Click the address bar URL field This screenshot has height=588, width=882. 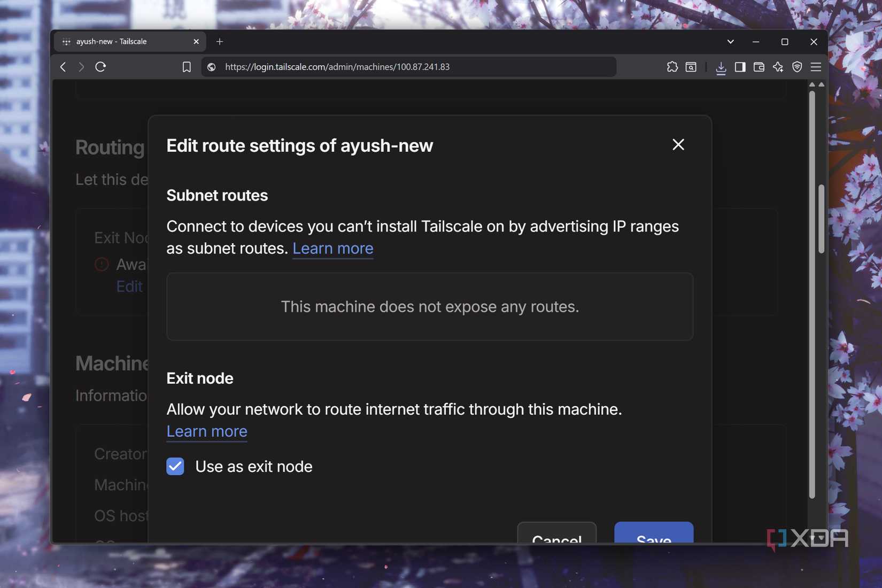click(x=409, y=67)
